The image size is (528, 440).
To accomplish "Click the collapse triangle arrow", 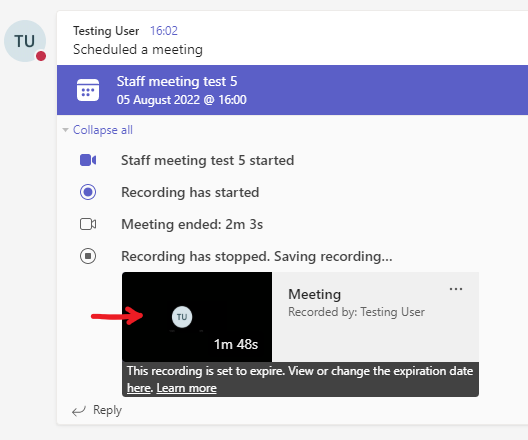I will 65,130.
